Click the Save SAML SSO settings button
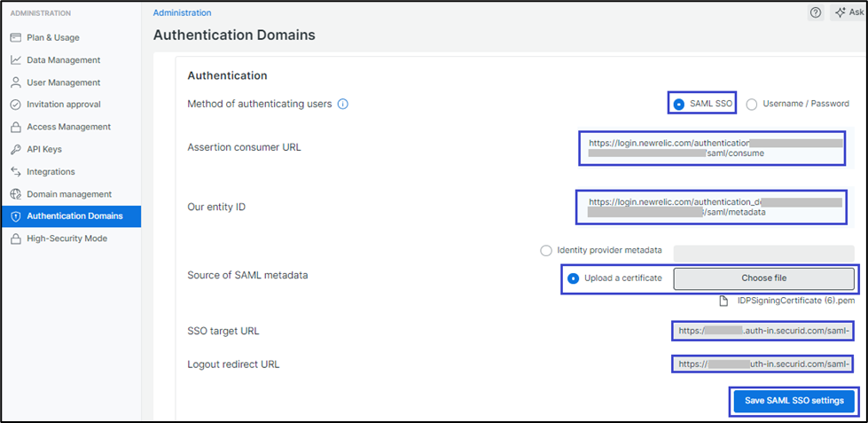The image size is (868, 423). coord(794,401)
